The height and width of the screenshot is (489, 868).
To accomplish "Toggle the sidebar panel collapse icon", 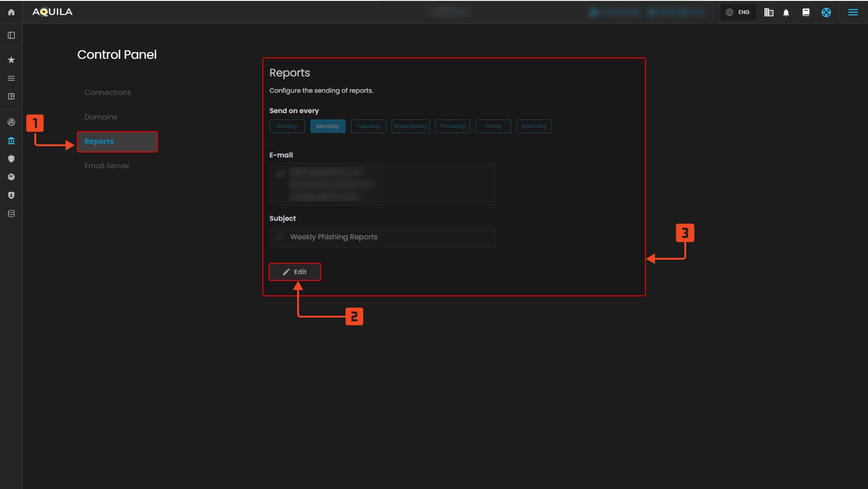I will [x=11, y=35].
